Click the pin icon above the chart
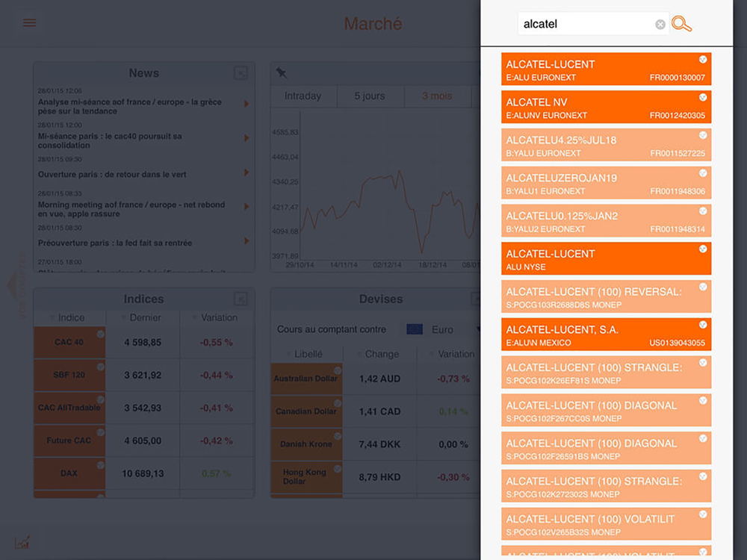The height and width of the screenshot is (560, 747). point(281,72)
